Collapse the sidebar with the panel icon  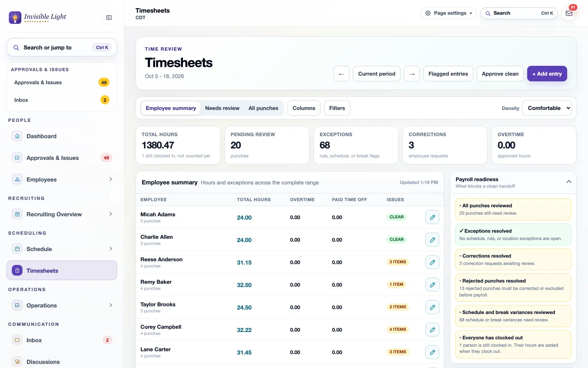tap(109, 18)
